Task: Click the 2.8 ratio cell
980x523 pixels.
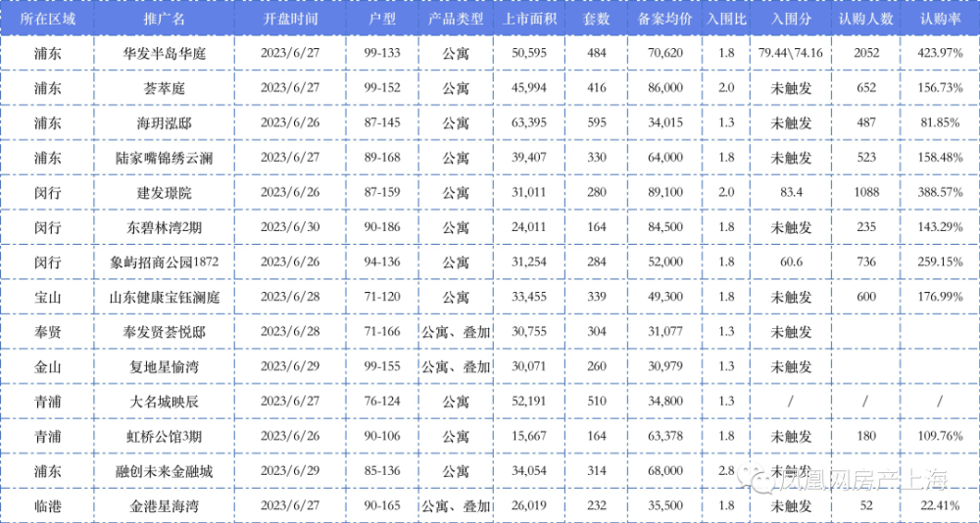Action: coord(726,471)
